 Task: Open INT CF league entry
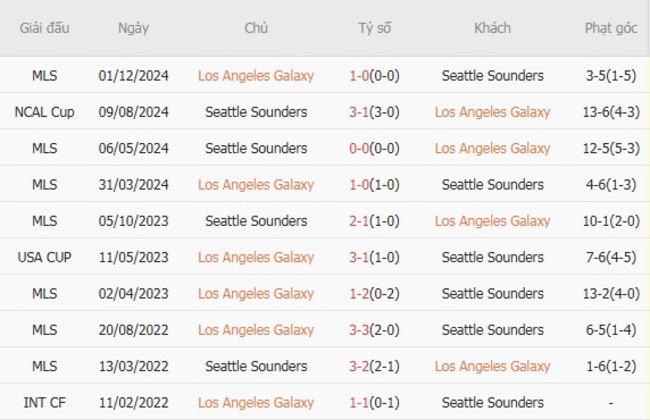click(x=44, y=402)
